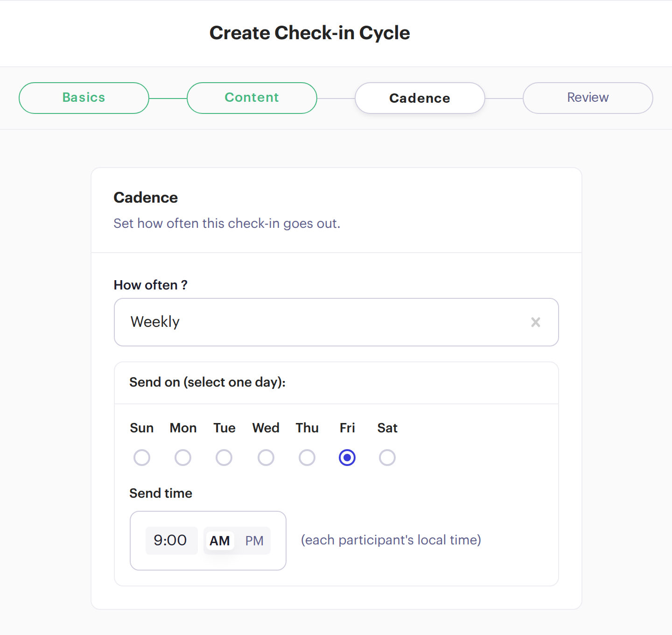Click the "(each participant's local time)" note
The height and width of the screenshot is (635, 672).
[x=391, y=540]
